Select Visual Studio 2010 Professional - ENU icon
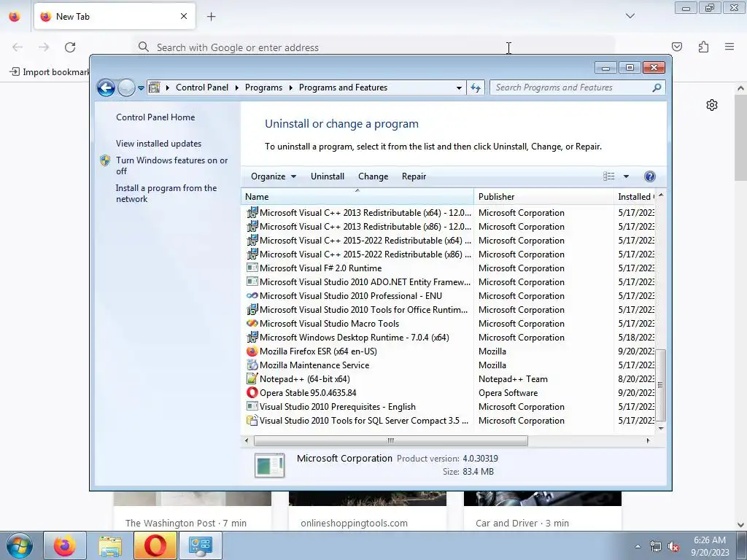747x560 pixels. point(252,296)
